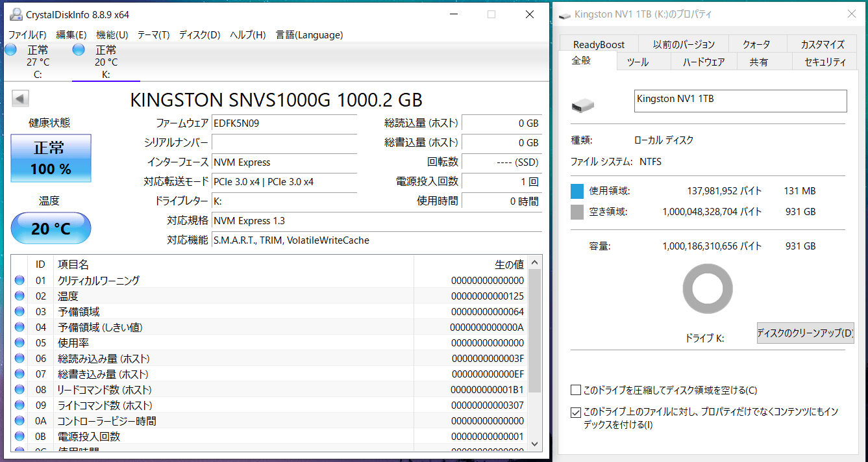Viewport: 868px width, 462px height.
Task: Open the 言語(Language) menu
Action: [x=309, y=35]
